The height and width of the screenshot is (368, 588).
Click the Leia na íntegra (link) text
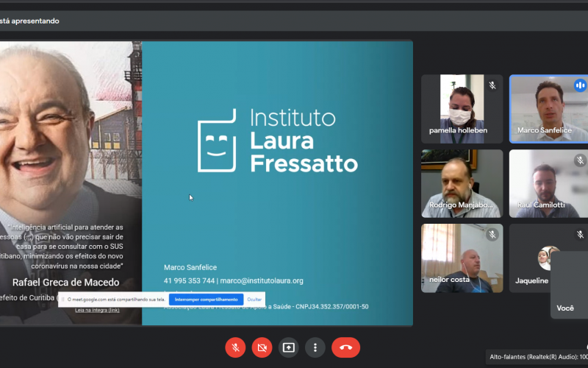97,310
